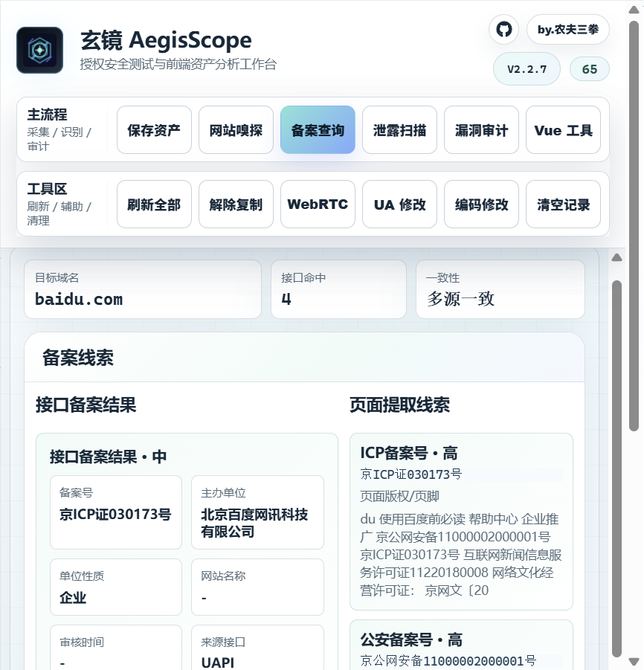The width and height of the screenshot is (644, 670).
Task: Click the 接口备案结果 heading
Action: click(86, 405)
